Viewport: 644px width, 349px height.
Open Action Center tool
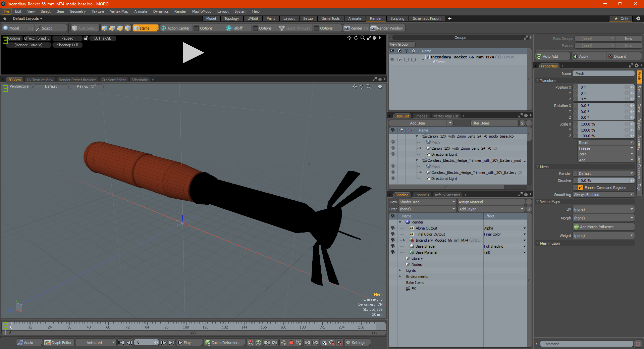click(x=175, y=28)
